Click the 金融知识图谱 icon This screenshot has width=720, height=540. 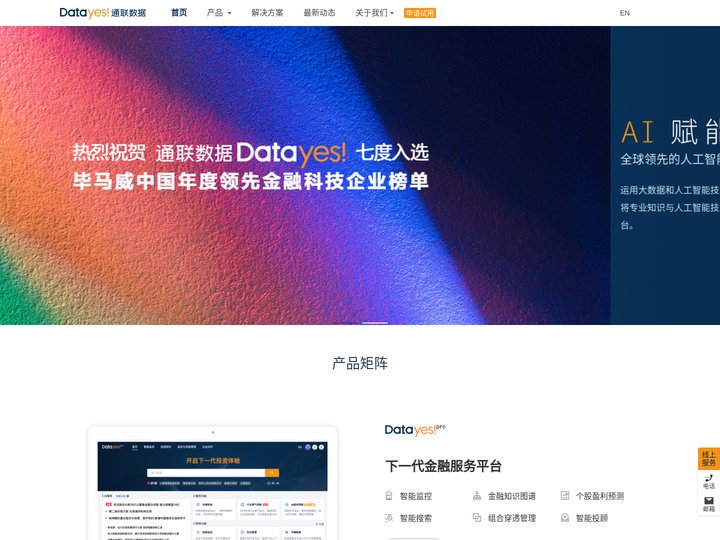(477, 496)
